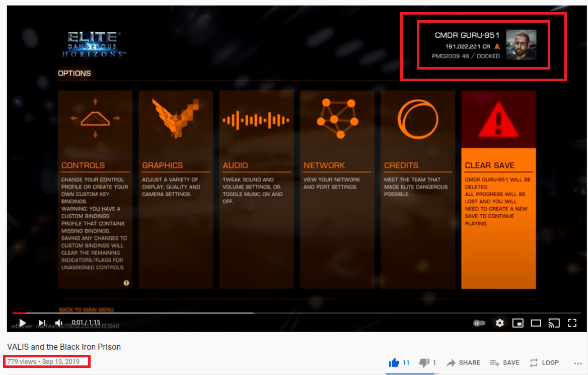Enable theater mode view

pyautogui.click(x=536, y=323)
